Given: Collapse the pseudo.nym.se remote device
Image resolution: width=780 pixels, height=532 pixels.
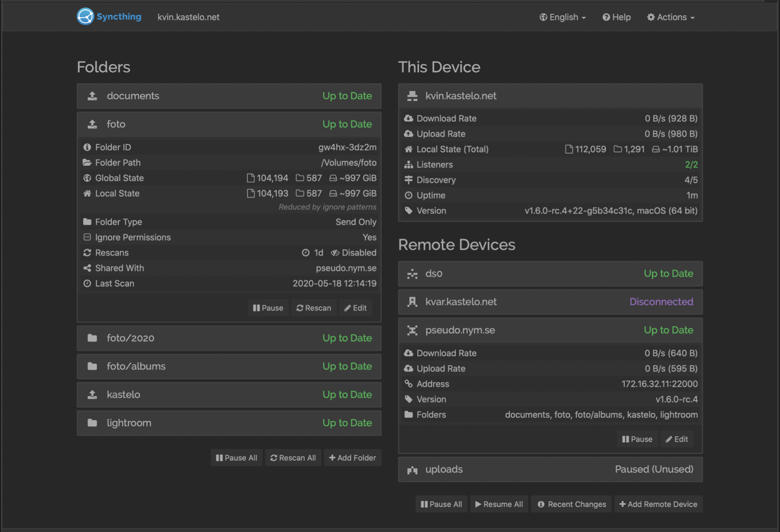Looking at the screenshot, I should 550,330.
